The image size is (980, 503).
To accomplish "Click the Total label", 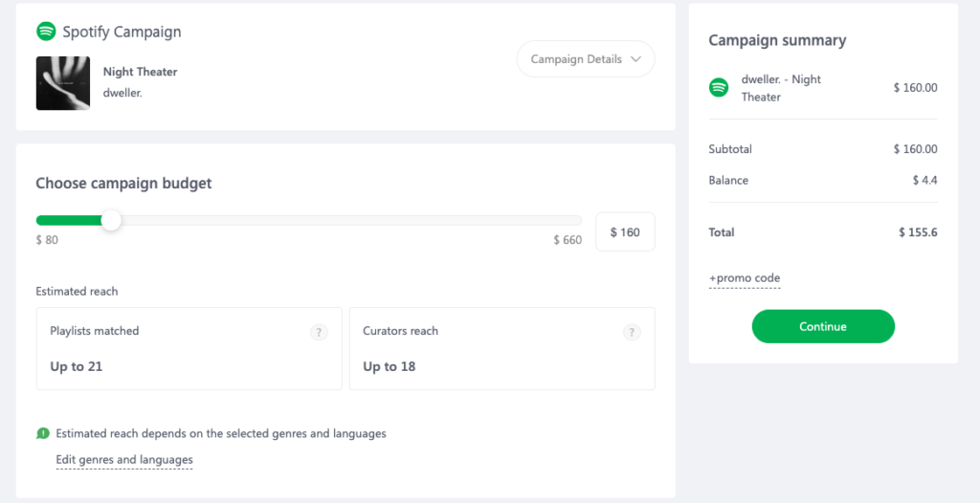I will click(722, 232).
